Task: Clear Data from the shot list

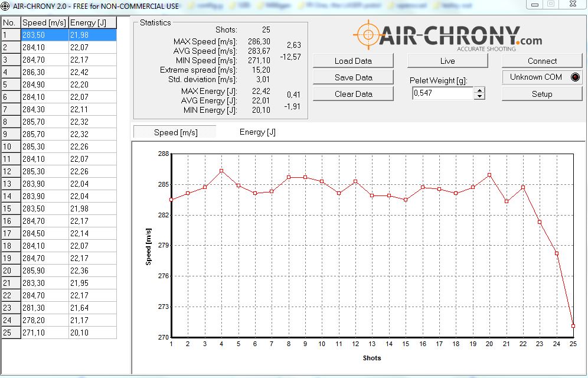Action: 353,94
